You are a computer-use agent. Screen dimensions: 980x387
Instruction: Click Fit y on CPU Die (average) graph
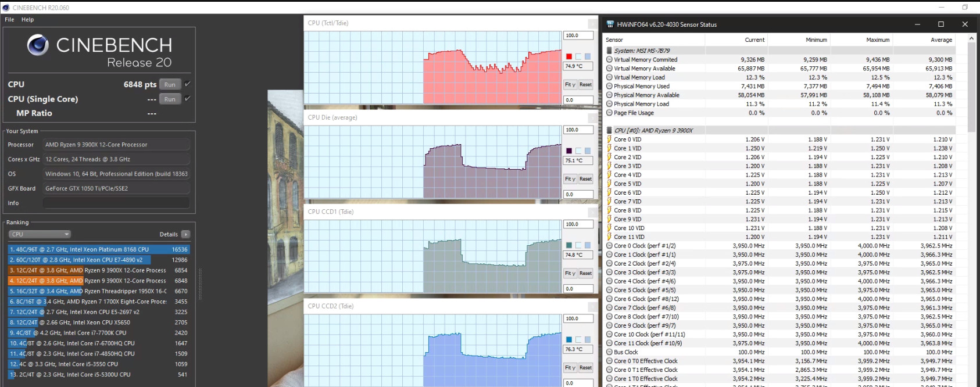pyautogui.click(x=570, y=179)
